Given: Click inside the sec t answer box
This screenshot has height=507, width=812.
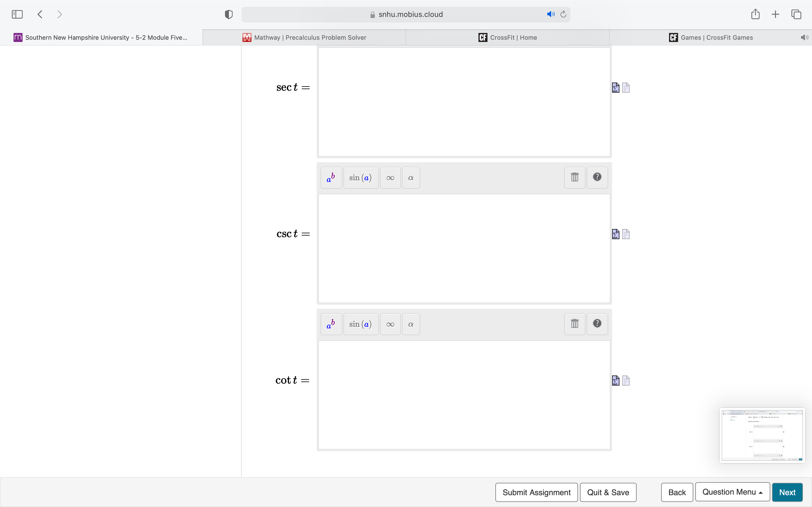Looking at the screenshot, I should (x=464, y=102).
